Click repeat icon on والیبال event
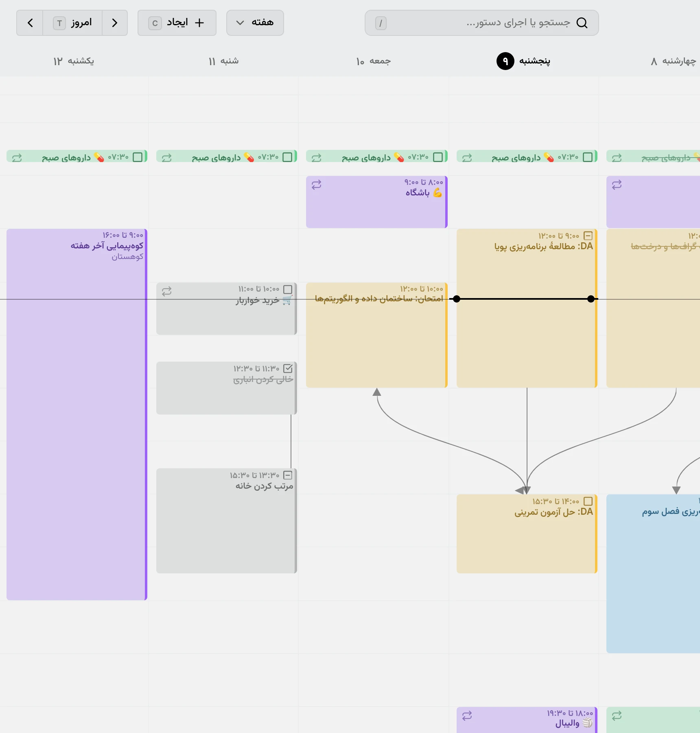This screenshot has height=733, width=700. click(467, 715)
